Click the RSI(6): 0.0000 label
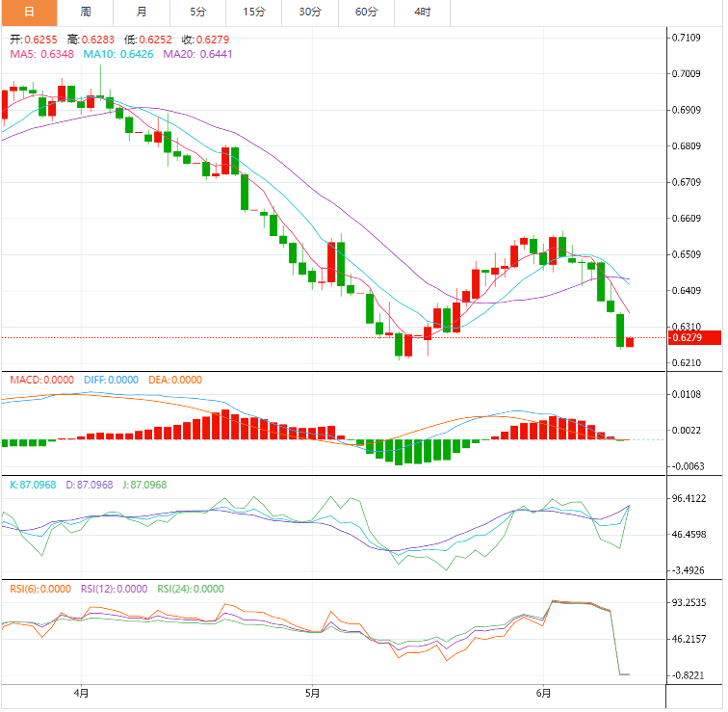This screenshot has height=712, width=728. click(x=40, y=590)
